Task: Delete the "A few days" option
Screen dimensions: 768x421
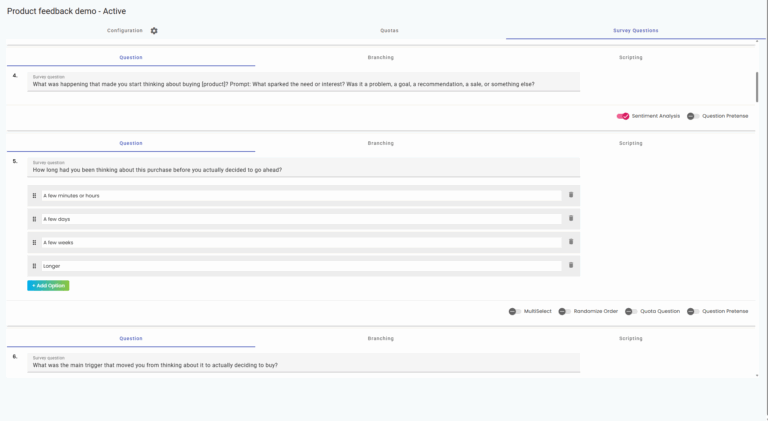Action: 571,218
